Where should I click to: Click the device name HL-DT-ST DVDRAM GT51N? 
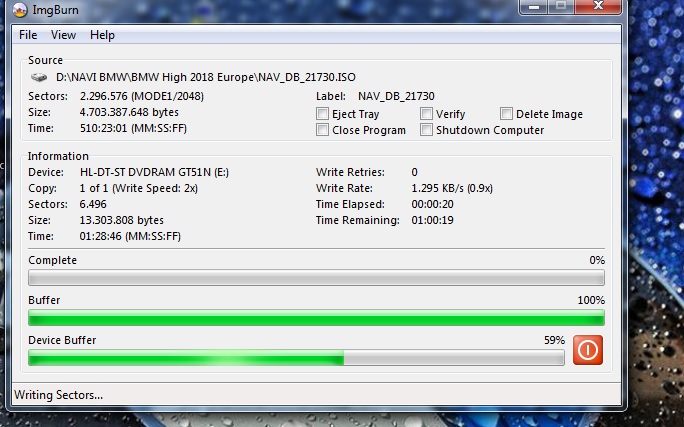point(154,172)
